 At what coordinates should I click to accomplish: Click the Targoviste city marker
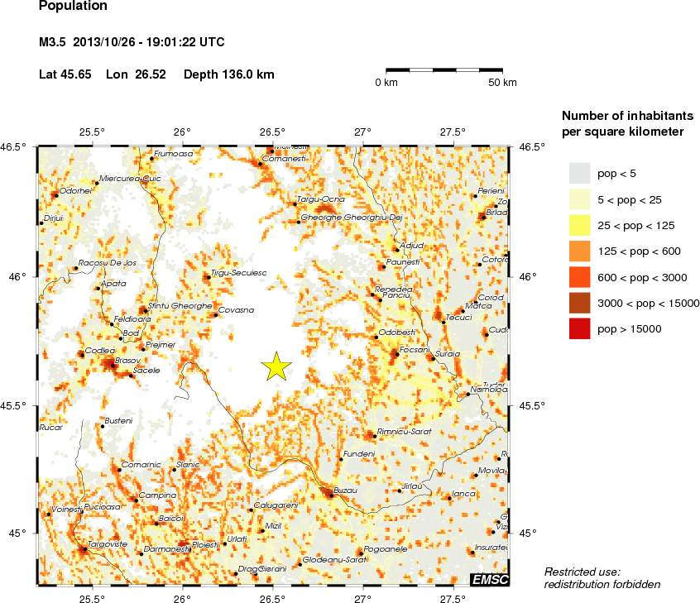(x=85, y=549)
